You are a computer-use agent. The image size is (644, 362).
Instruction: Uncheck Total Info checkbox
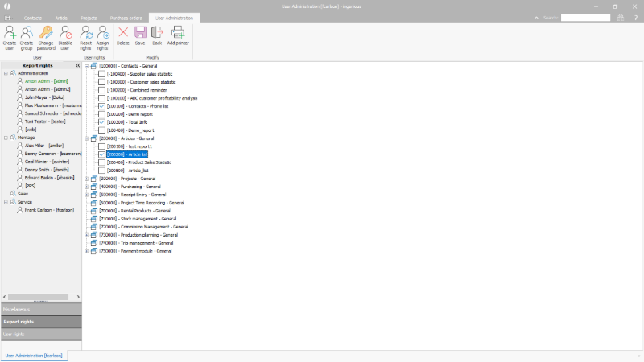tap(102, 122)
